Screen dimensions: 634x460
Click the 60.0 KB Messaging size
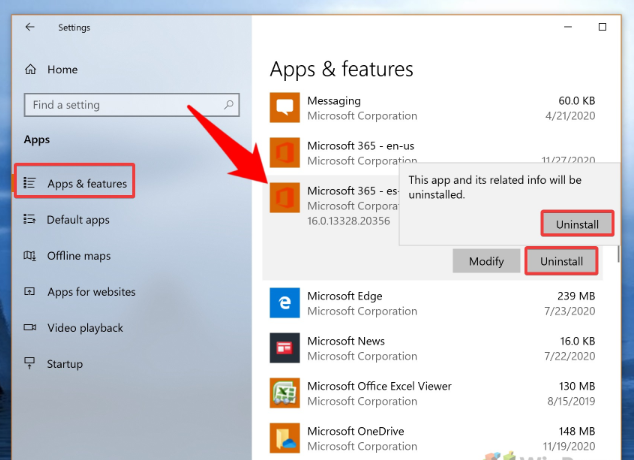pyautogui.click(x=577, y=101)
